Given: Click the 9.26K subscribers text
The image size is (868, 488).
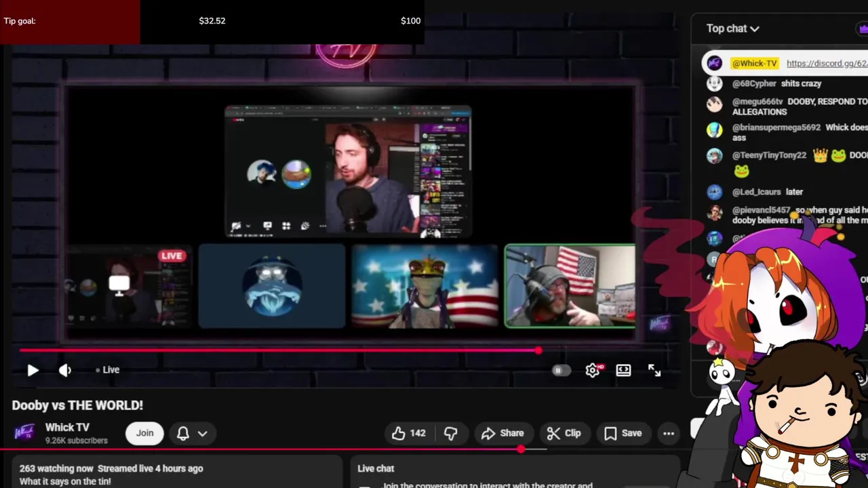Looking at the screenshot, I should (x=77, y=441).
